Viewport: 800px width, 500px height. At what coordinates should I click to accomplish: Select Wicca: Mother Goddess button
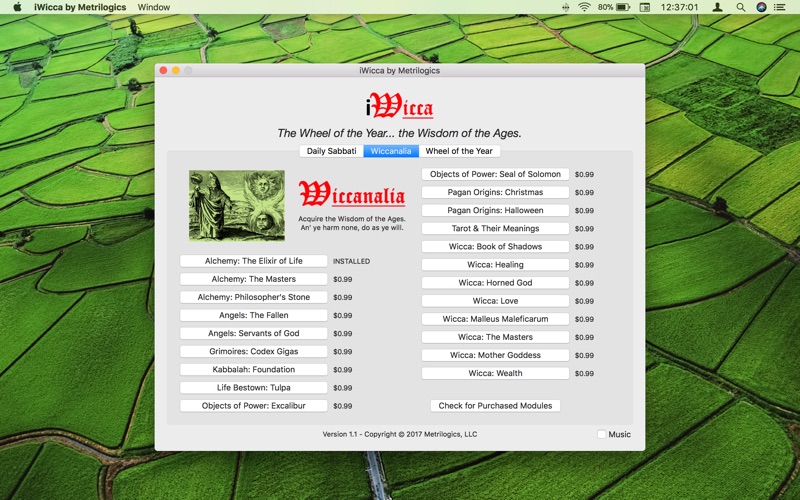tap(495, 355)
